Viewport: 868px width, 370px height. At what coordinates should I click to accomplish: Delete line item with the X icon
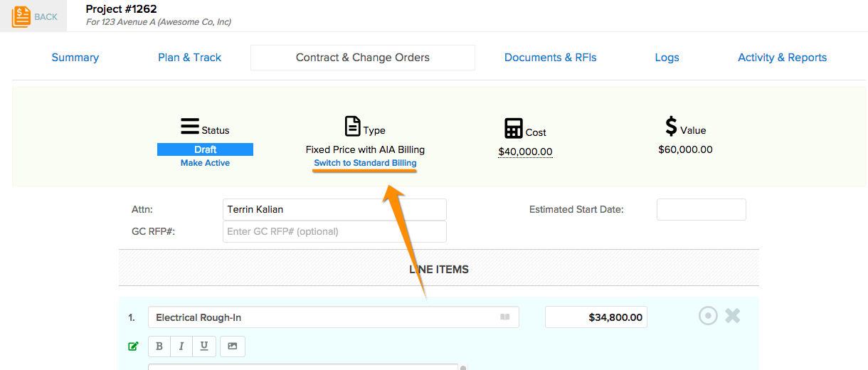733,316
